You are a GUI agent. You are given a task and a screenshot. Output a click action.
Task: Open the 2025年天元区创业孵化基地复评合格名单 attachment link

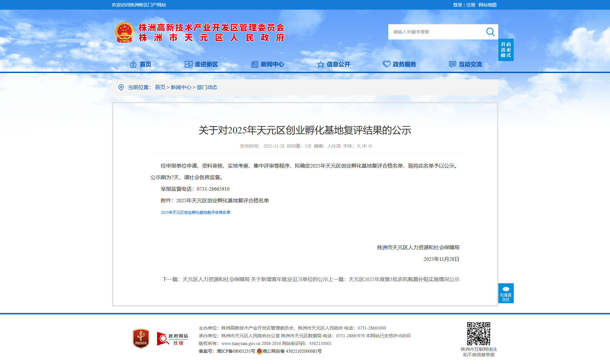(195, 213)
